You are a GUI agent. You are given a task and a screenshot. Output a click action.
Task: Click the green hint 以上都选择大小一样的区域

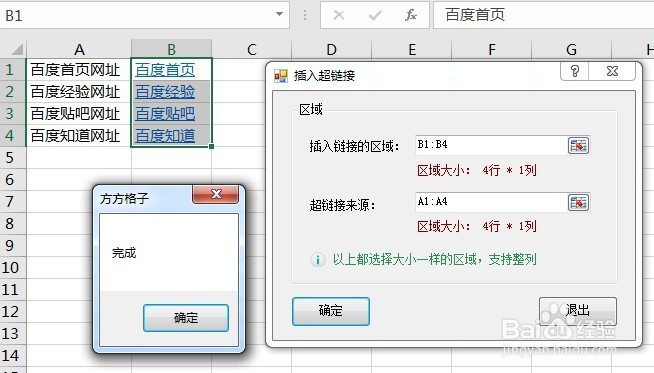pyautogui.click(x=435, y=260)
